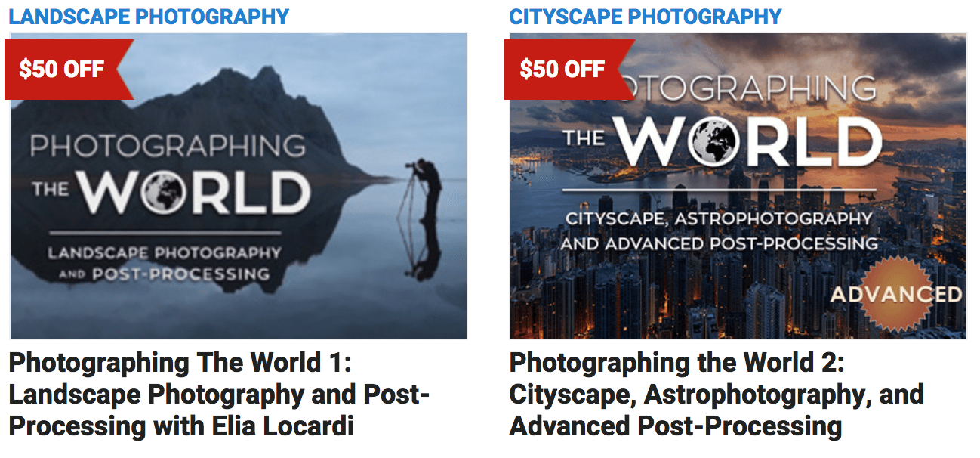Click the word THE in cityscape thumbnail
This screenshot has height=458, width=980.
(583, 138)
